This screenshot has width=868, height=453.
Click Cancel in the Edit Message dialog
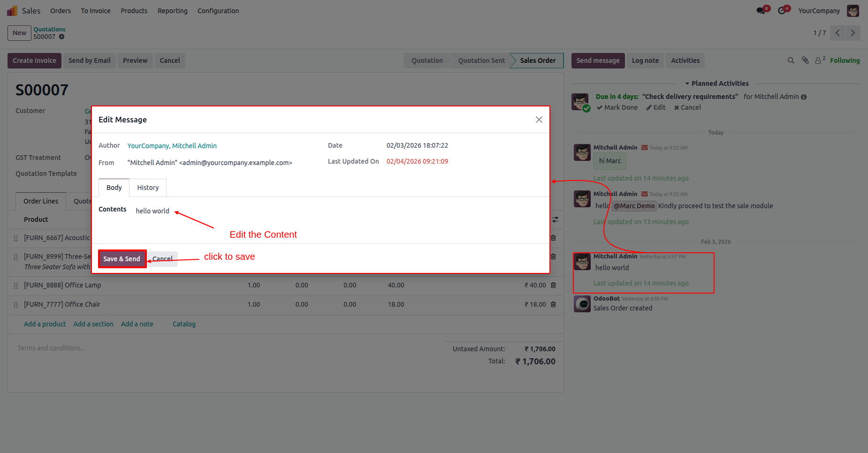162,259
